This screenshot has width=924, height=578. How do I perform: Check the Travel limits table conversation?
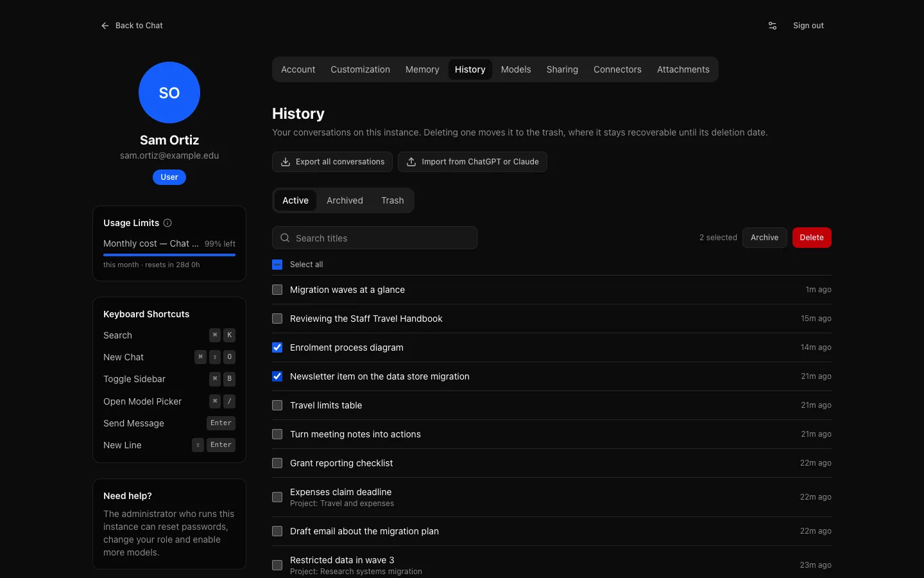[277, 405]
